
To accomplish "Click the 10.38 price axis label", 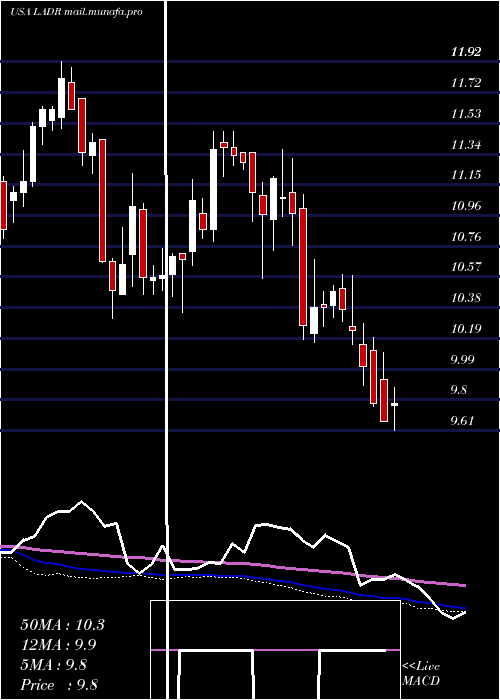I will tap(466, 298).
